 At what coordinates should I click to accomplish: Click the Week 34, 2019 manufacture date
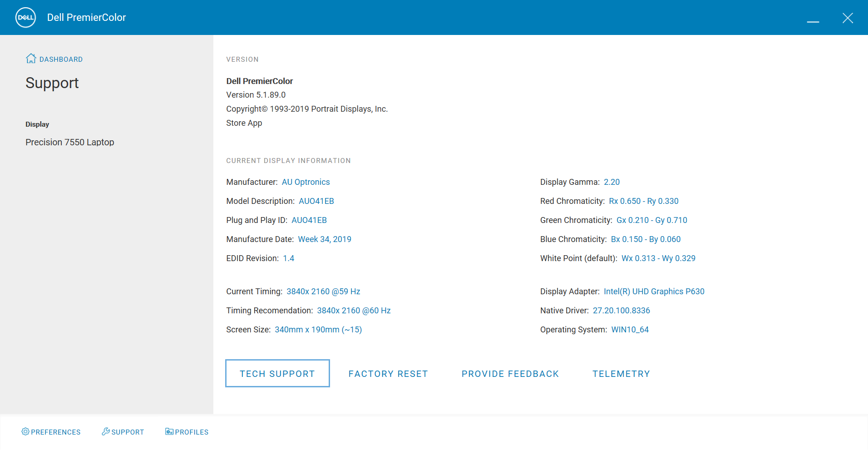[x=325, y=239]
